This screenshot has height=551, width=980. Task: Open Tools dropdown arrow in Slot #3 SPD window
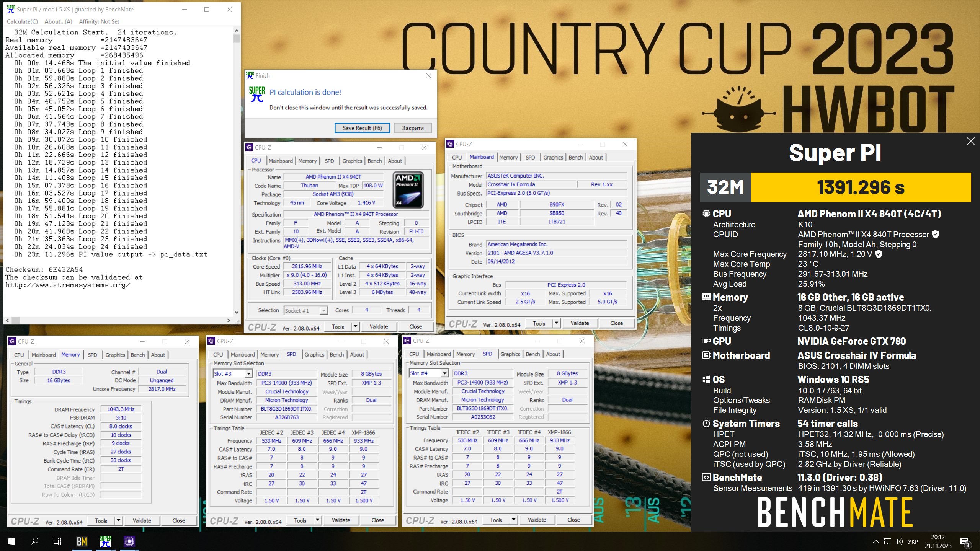(x=317, y=520)
